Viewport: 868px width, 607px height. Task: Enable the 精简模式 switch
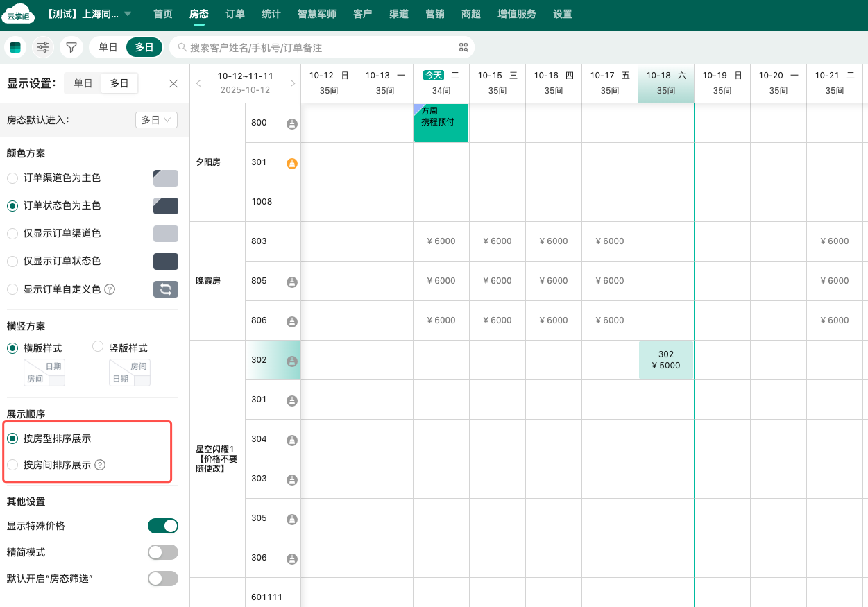[x=163, y=552]
